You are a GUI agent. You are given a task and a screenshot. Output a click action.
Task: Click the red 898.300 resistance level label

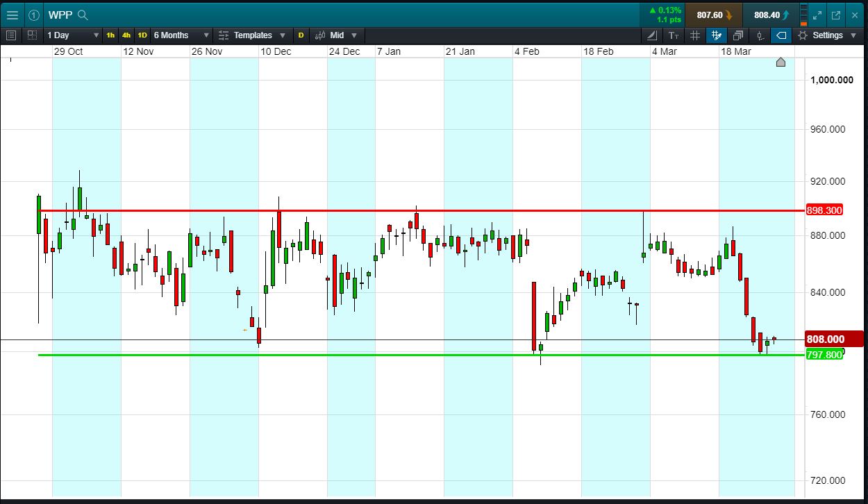pos(824,210)
